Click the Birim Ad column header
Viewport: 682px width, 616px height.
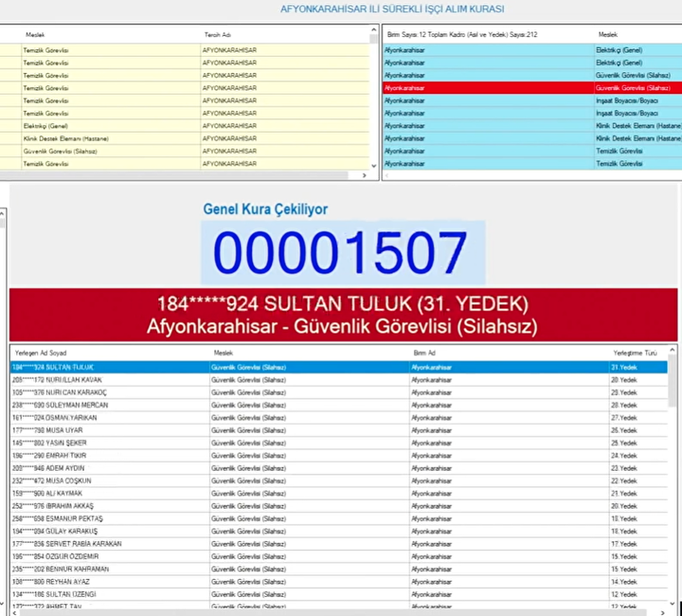point(424,353)
